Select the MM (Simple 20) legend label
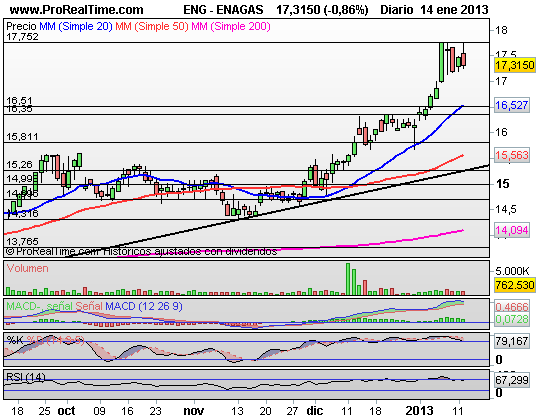The height and width of the screenshot is (420, 540). click(x=76, y=26)
